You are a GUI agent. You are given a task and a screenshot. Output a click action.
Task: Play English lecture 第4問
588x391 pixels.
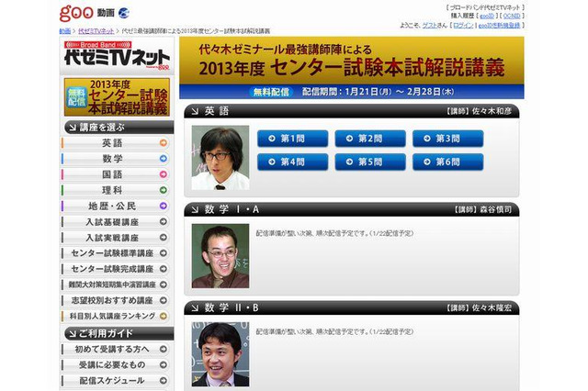click(292, 162)
